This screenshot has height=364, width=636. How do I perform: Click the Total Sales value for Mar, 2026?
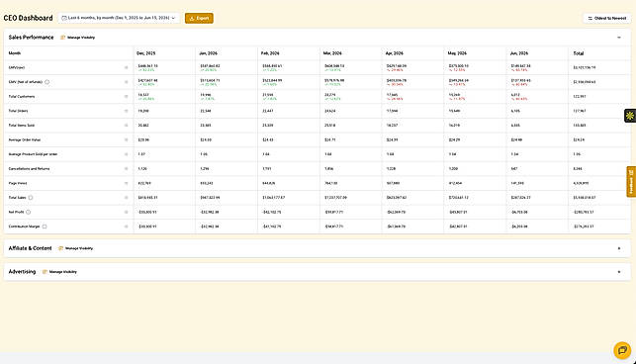336,198
